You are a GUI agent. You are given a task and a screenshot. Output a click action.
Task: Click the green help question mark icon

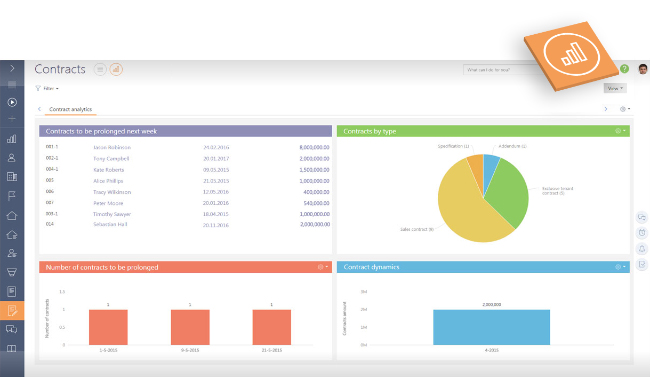[624, 69]
